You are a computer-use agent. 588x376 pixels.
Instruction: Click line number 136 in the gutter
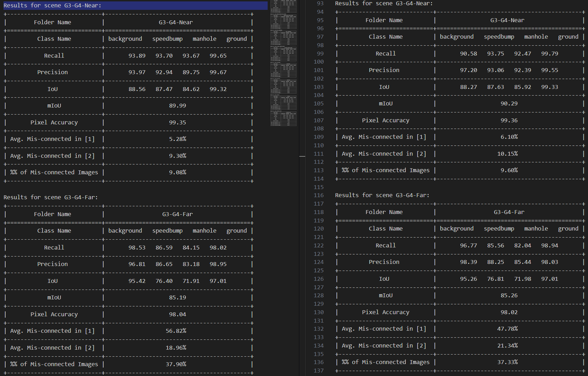tap(318, 362)
